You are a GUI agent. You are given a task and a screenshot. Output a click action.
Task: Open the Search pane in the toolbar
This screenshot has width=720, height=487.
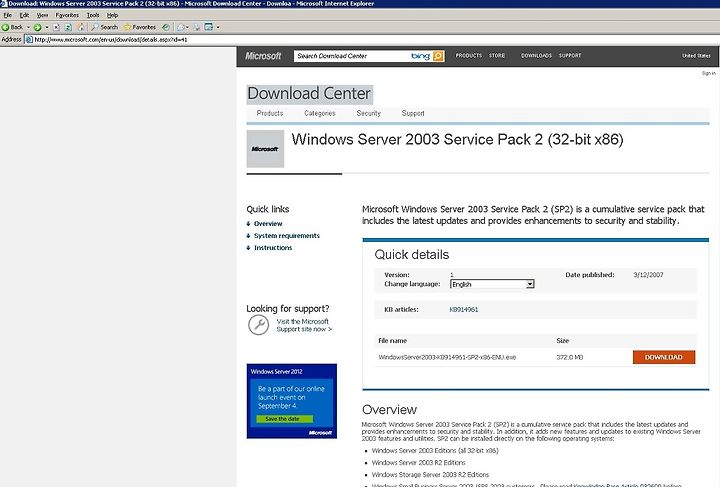104,27
